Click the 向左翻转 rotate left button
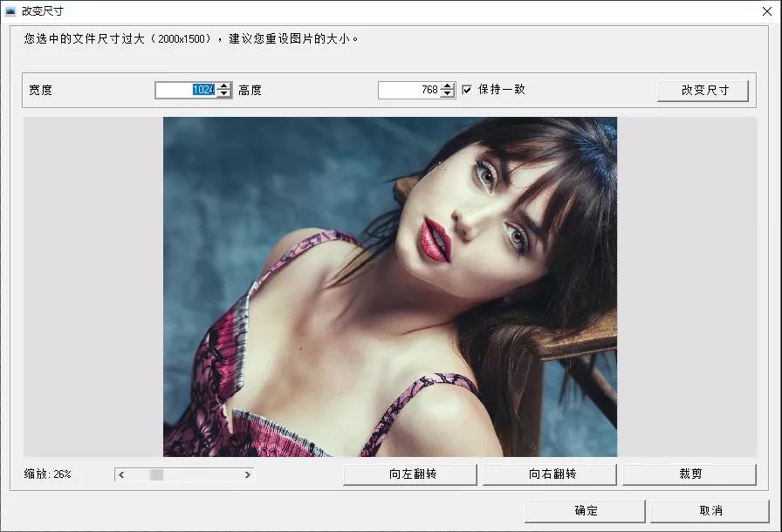 pyautogui.click(x=410, y=474)
